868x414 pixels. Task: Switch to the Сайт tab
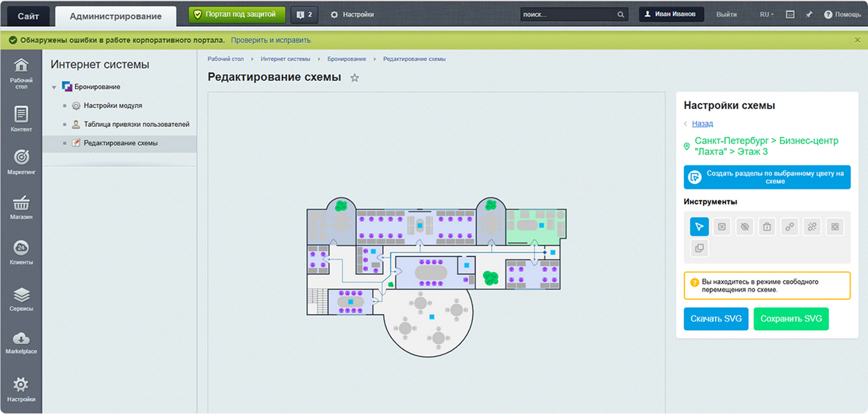coord(28,16)
